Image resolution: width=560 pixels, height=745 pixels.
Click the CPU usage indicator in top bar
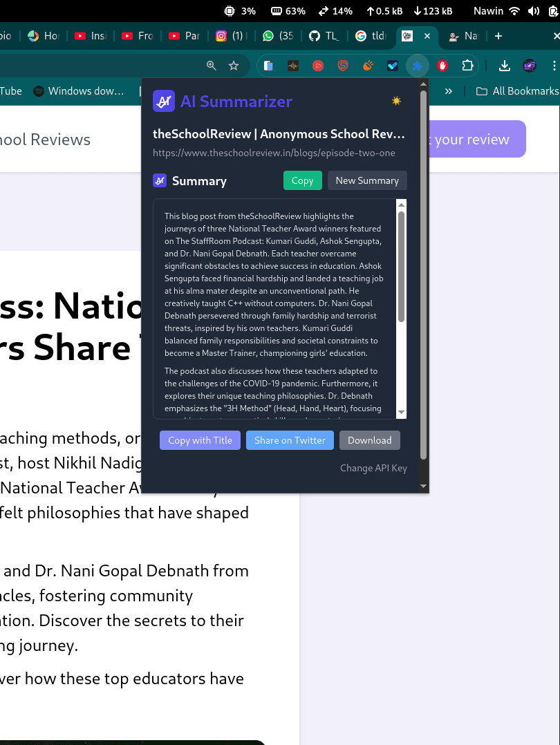pos(240,11)
